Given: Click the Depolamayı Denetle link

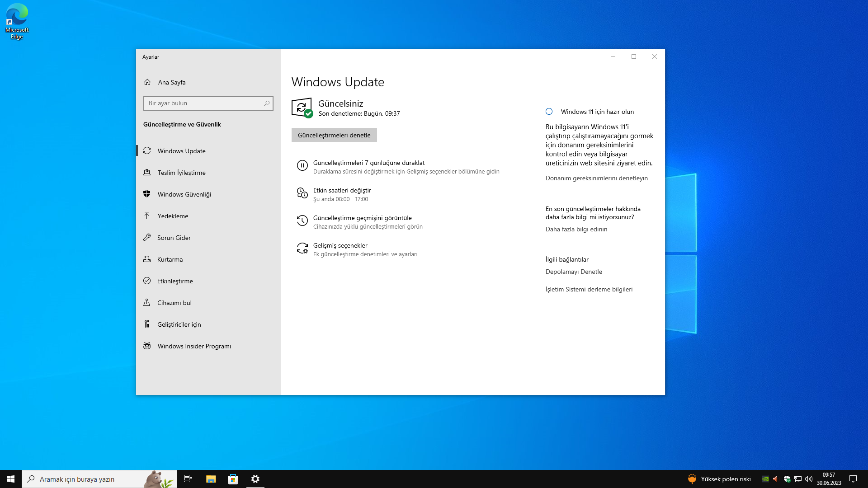Looking at the screenshot, I should 574,272.
